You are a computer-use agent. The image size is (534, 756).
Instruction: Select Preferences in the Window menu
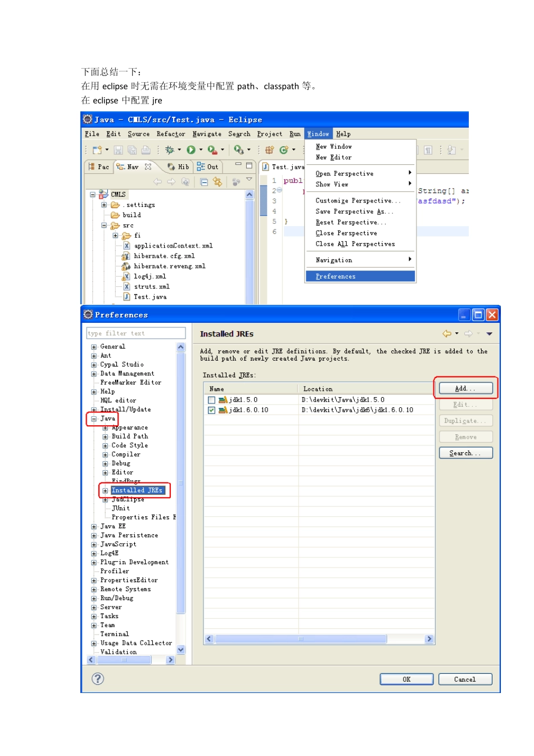click(360, 276)
